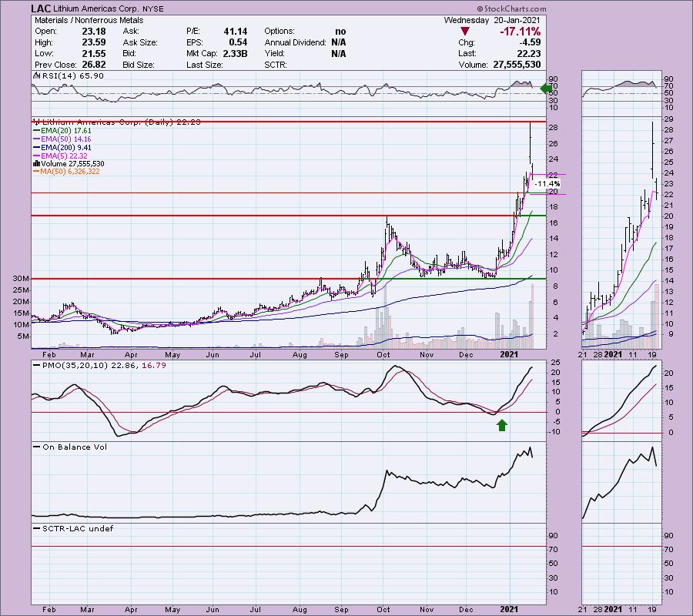Click the Options value no
Image resolution: width=693 pixels, height=616 pixels.
(x=340, y=32)
